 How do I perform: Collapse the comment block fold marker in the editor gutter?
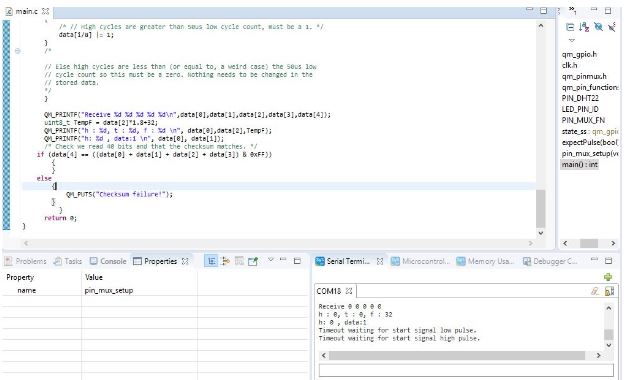[x=17, y=51]
